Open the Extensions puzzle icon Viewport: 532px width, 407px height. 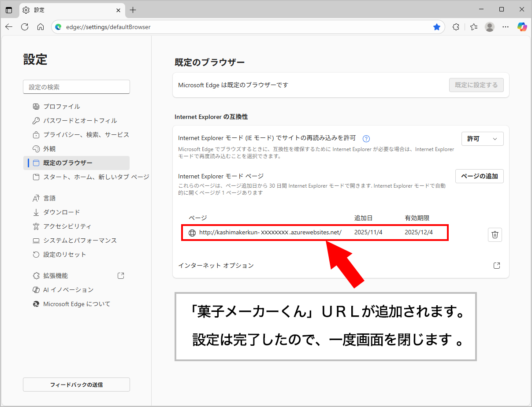[456, 27]
